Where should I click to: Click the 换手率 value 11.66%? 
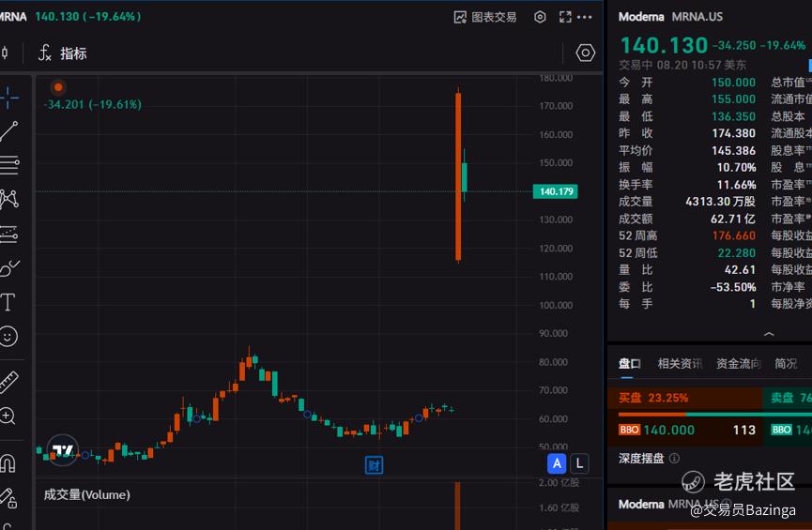point(736,185)
